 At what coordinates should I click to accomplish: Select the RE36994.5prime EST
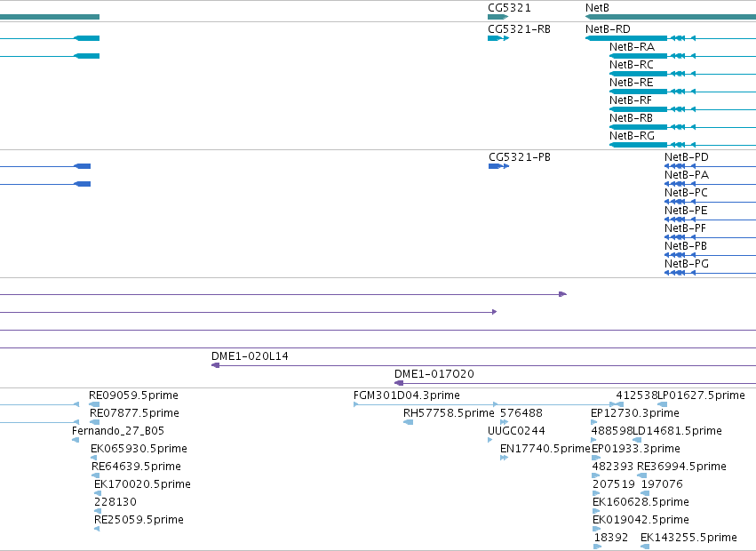point(641,475)
